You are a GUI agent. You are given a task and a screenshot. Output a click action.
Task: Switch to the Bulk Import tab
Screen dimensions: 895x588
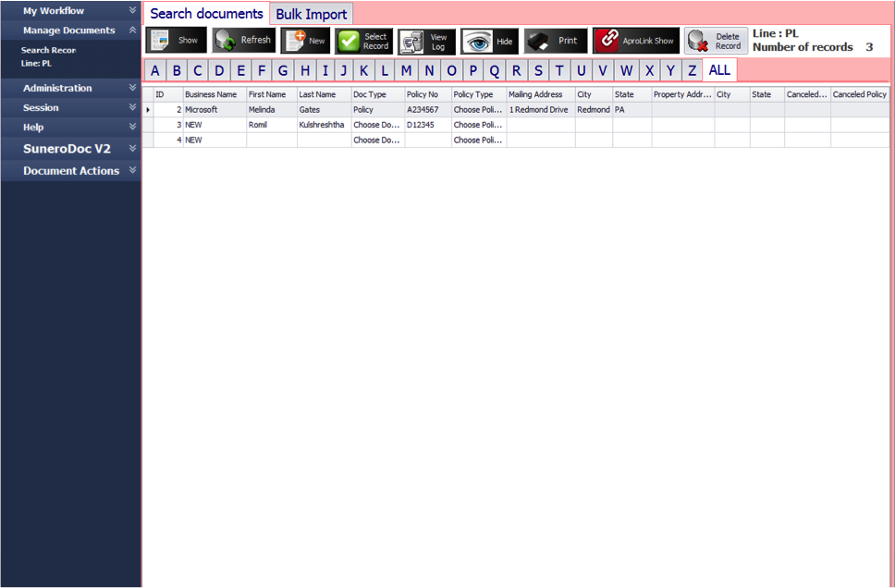tap(311, 13)
